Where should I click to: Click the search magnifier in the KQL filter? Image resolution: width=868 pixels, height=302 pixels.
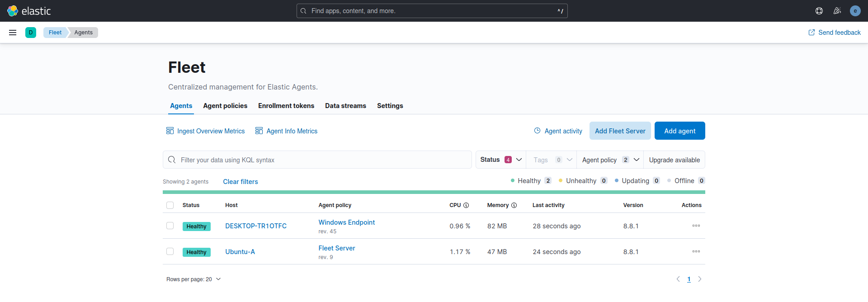(x=172, y=160)
